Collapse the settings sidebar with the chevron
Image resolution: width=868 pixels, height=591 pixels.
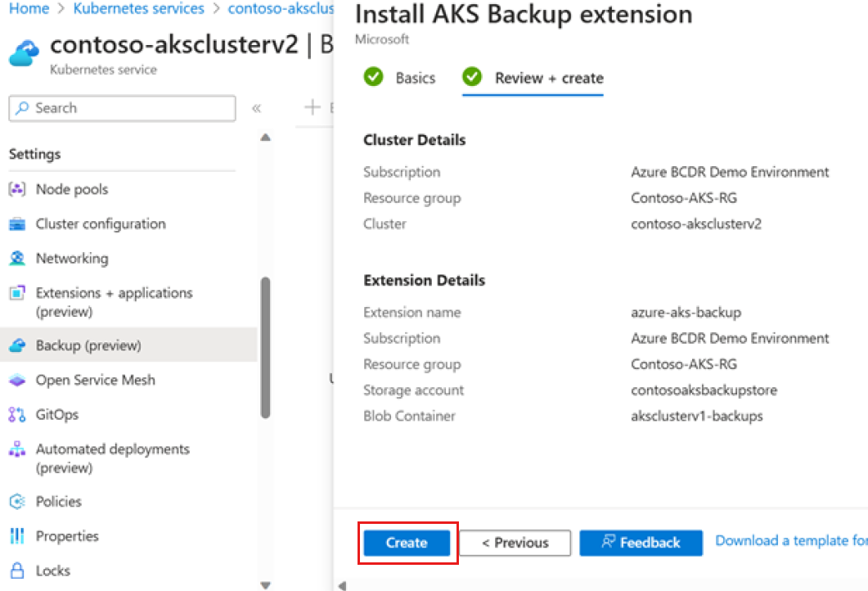pyautogui.click(x=256, y=107)
